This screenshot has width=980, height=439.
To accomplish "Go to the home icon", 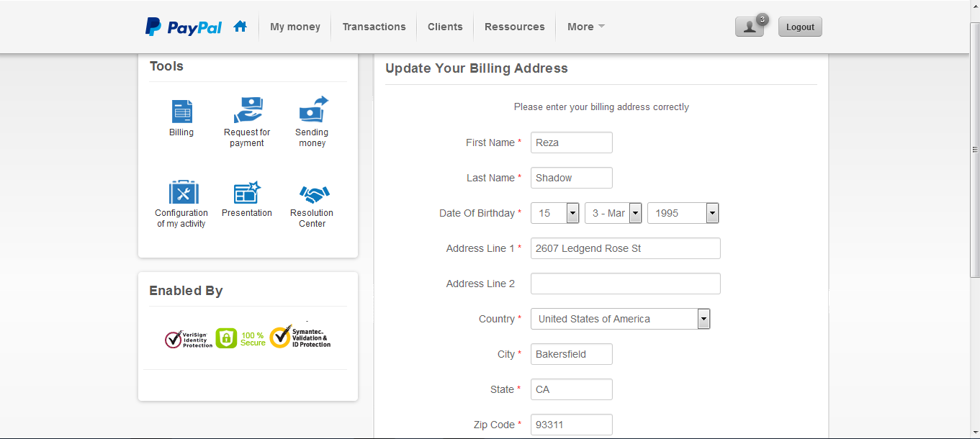I will 240,26.
